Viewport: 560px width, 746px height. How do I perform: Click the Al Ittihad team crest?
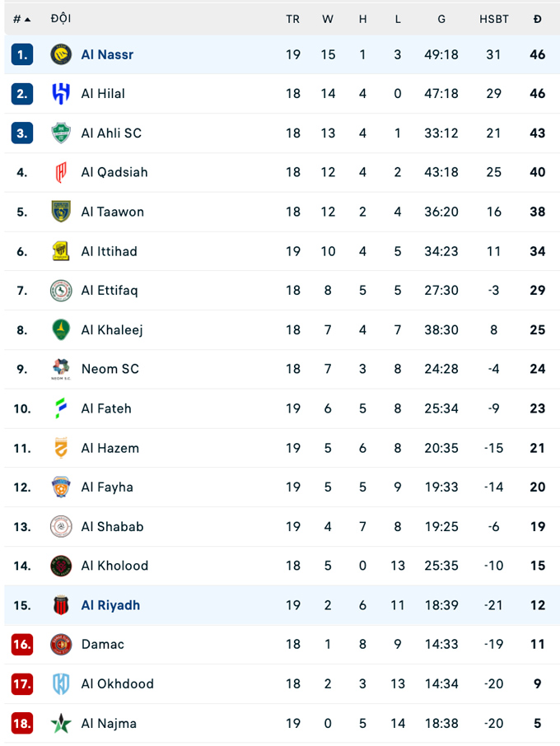pyautogui.click(x=61, y=251)
